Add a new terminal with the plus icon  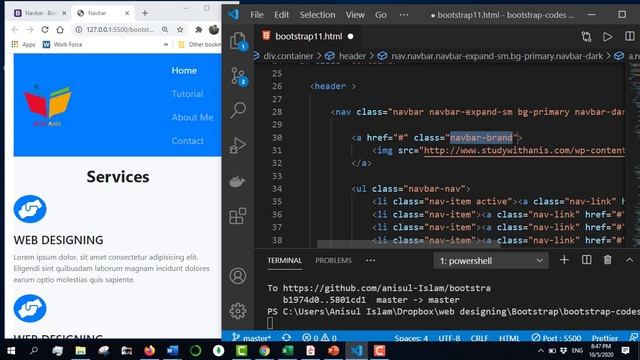coord(564,260)
